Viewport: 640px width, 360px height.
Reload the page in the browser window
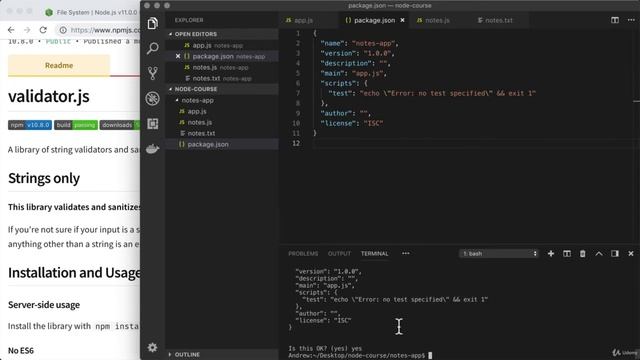pos(43,30)
